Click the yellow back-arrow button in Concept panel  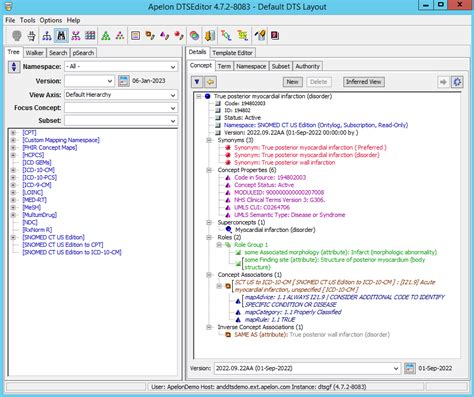pyautogui.click(x=210, y=82)
